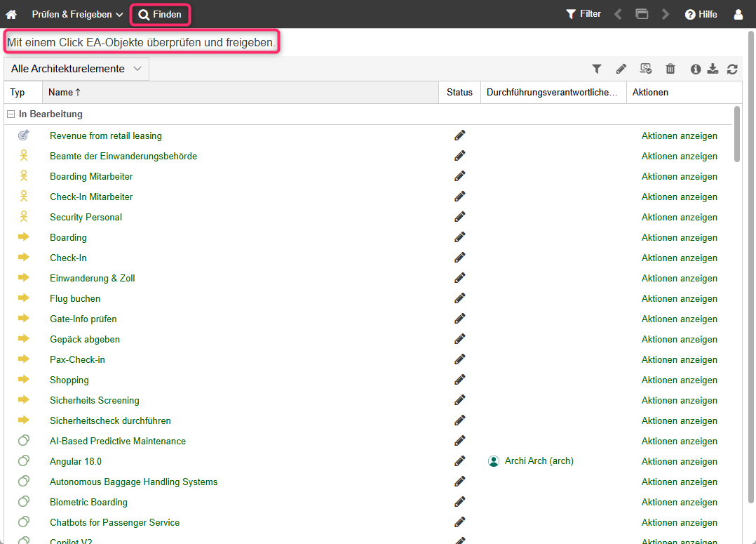Open the user profile icon
This screenshot has height=544, width=756.
pos(738,14)
